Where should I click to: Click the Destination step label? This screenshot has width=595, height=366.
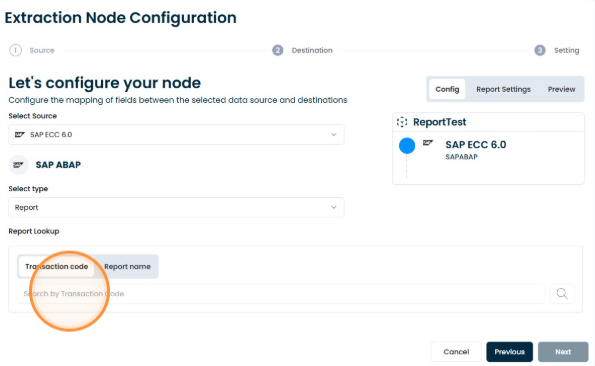click(312, 50)
